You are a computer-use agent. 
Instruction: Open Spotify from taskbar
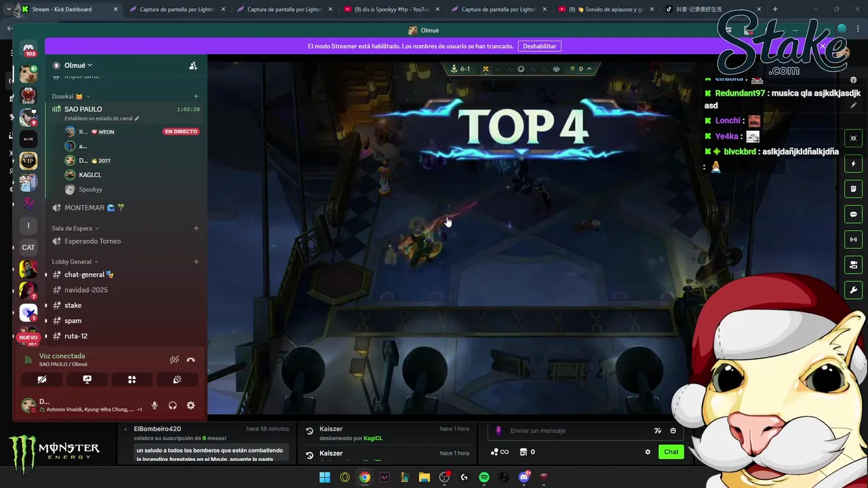point(484,477)
